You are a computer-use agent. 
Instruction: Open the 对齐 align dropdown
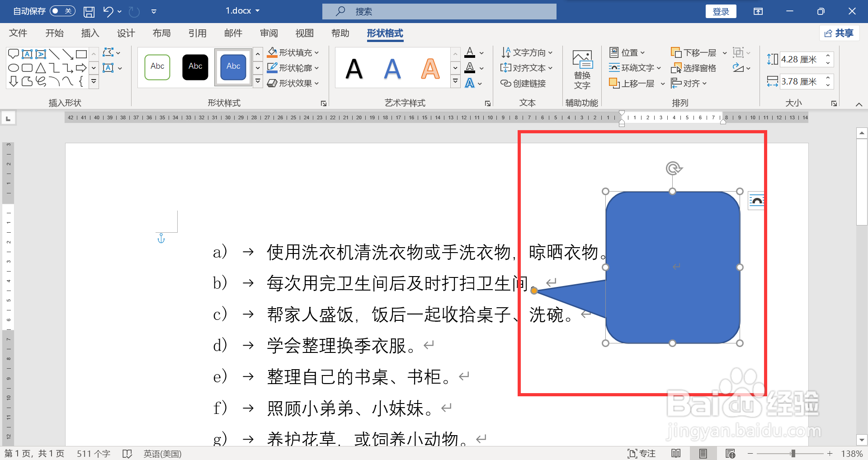click(689, 83)
